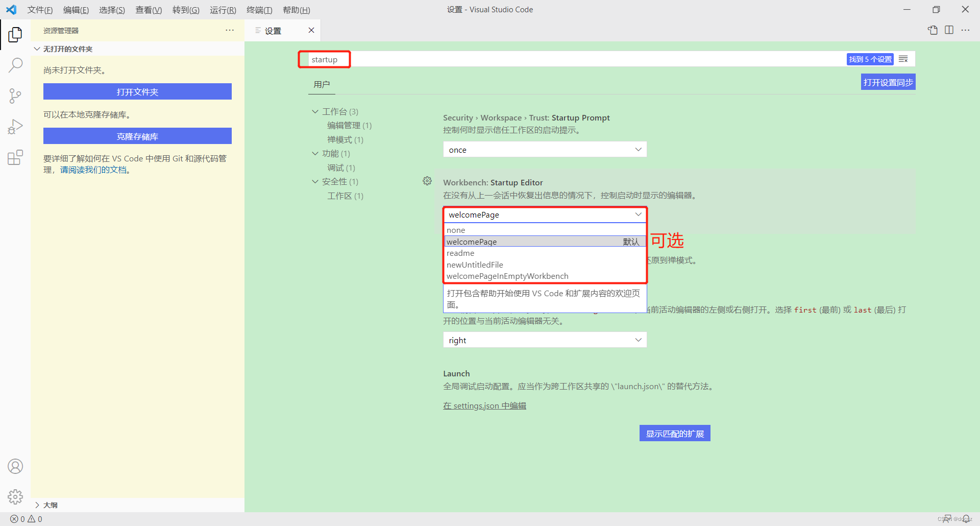Click the 打开文件夹 button
This screenshot has height=526, width=980.
pos(137,91)
